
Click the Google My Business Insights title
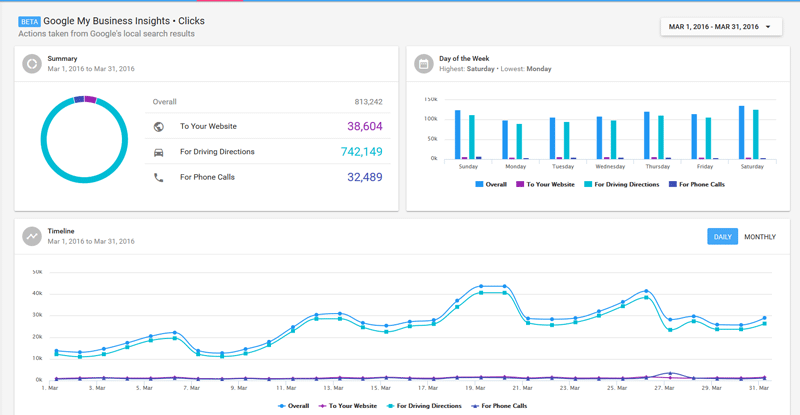pos(124,21)
